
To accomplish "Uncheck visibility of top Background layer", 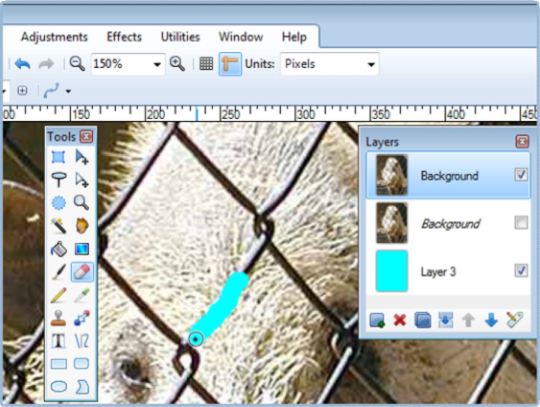I will coord(521,175).
